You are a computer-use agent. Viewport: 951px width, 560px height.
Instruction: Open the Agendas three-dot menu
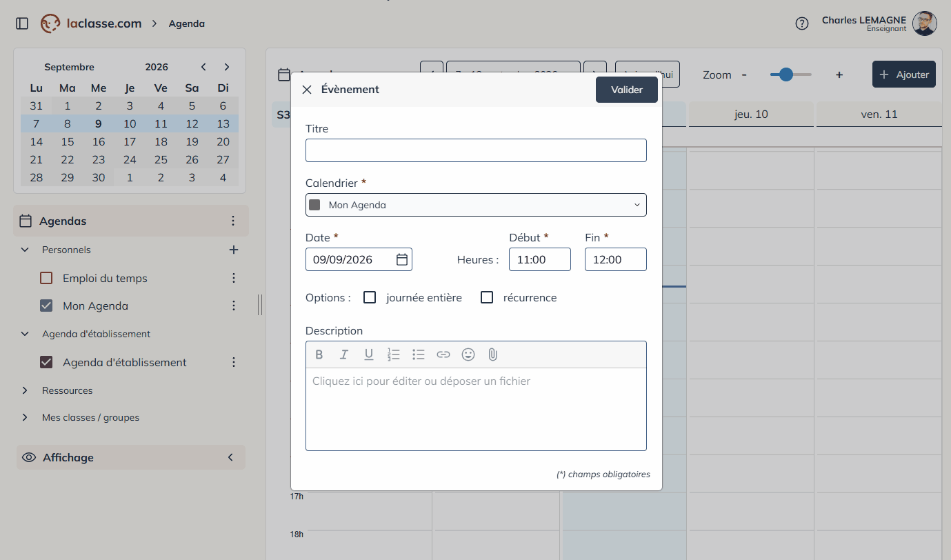233,221
